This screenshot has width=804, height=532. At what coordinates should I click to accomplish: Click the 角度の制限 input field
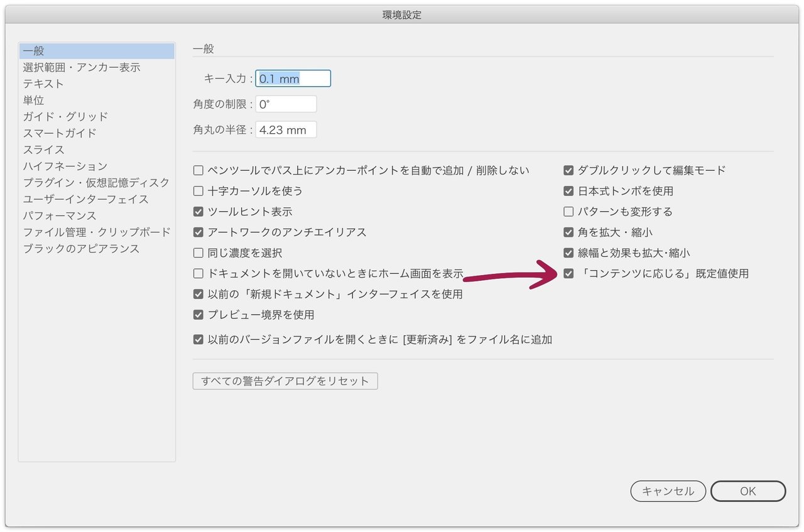click(x=286, y=104)
